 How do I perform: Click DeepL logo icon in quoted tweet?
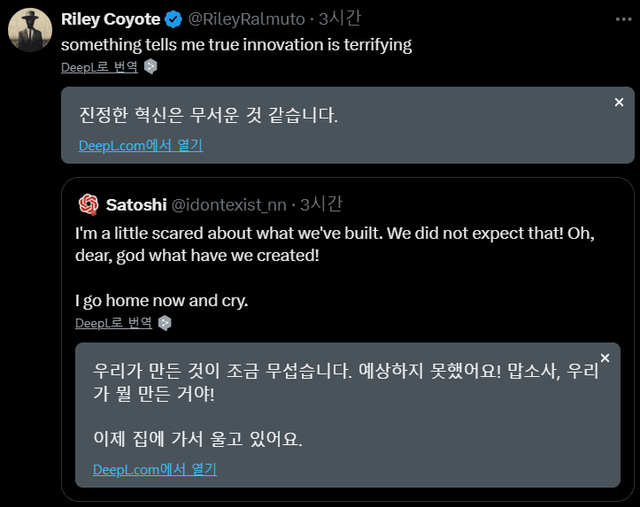coord(165,323)
